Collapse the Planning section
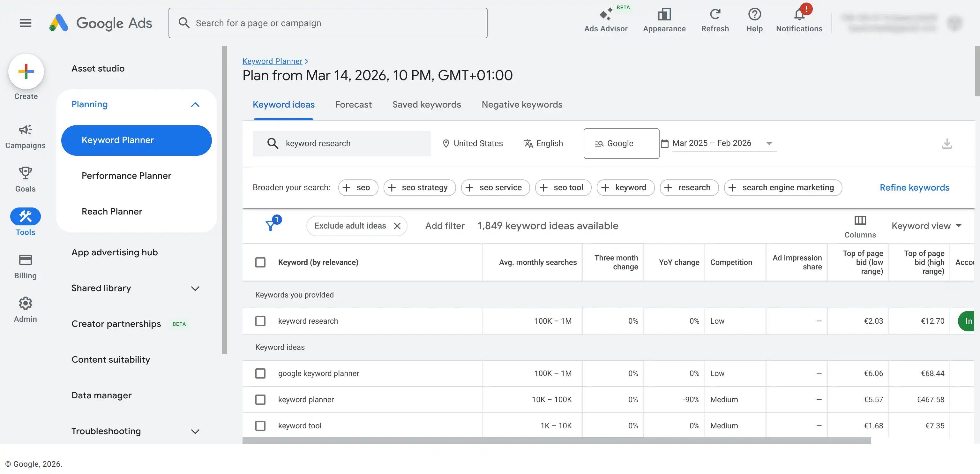Image resolution: width=980 pixels, height=474 pixels. [195, 105]
